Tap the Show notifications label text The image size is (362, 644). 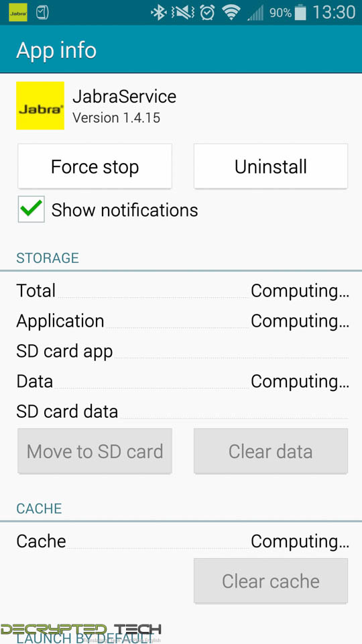pyautogui.click(x=125, y=210)
